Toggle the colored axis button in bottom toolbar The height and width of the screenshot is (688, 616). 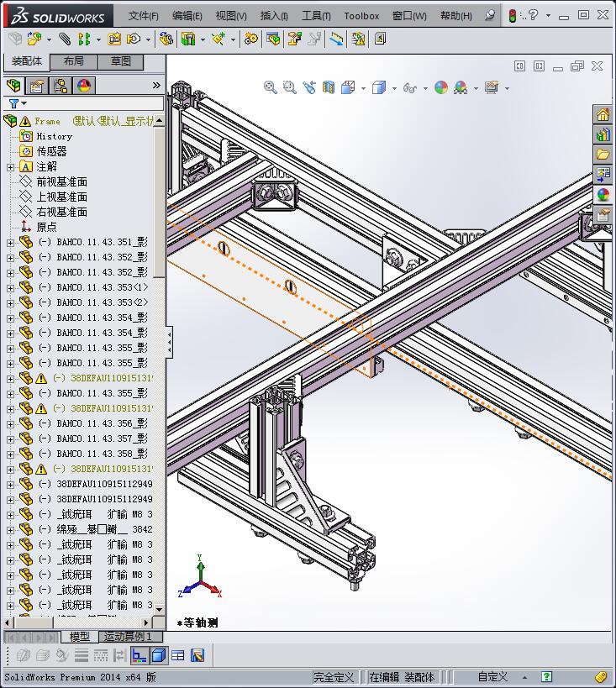pos(140,655)
